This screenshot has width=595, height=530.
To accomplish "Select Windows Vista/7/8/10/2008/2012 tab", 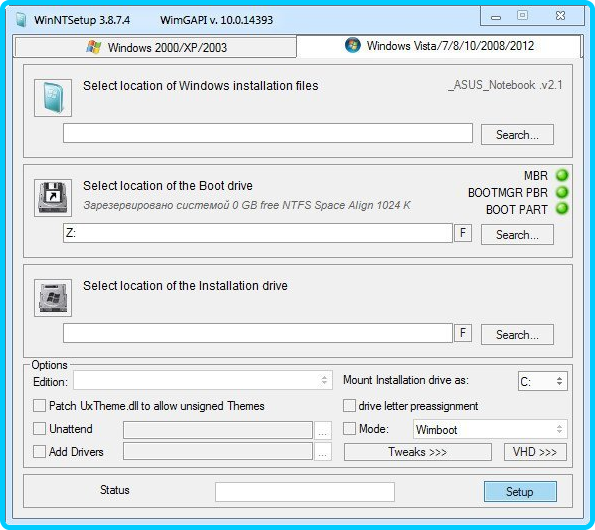I will [x=439, y=46].
